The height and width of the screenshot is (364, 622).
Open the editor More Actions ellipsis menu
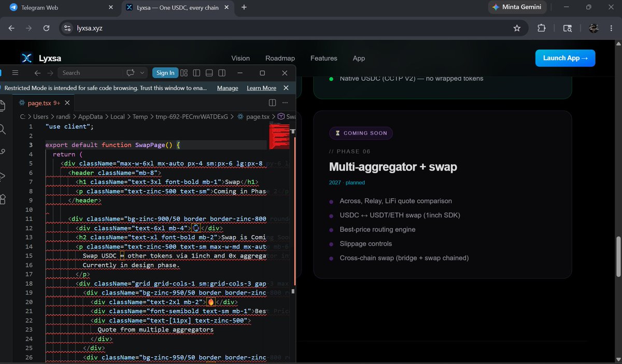click(286, 103)
